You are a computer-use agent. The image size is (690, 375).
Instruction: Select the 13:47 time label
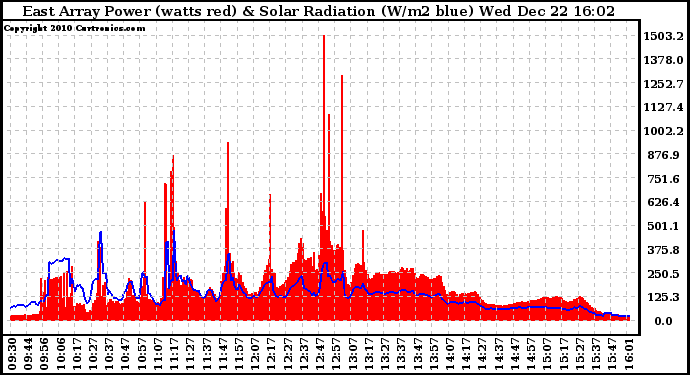pos(418,354)
